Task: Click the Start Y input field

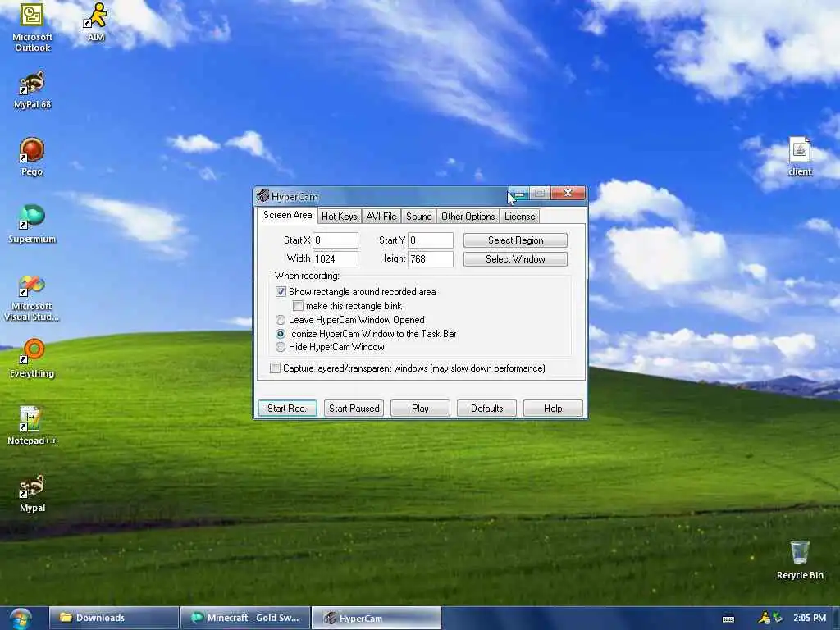Action: [431, 240]
